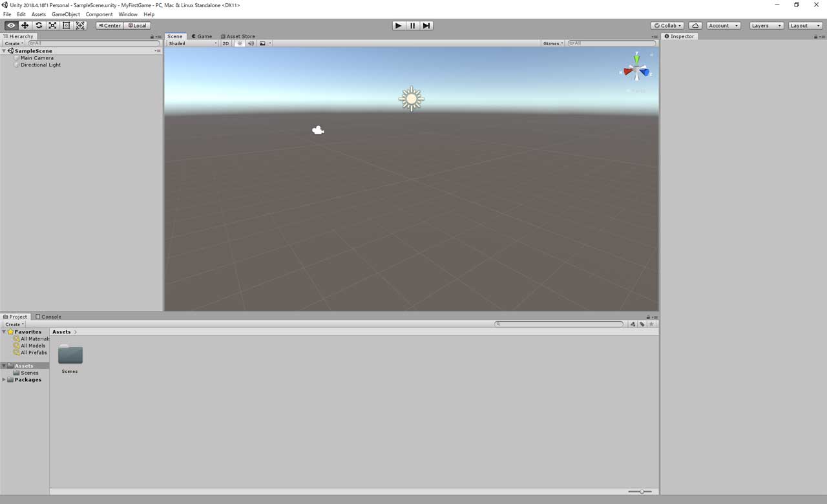Open the Shaded draw mode dropdown

point(193,43)
